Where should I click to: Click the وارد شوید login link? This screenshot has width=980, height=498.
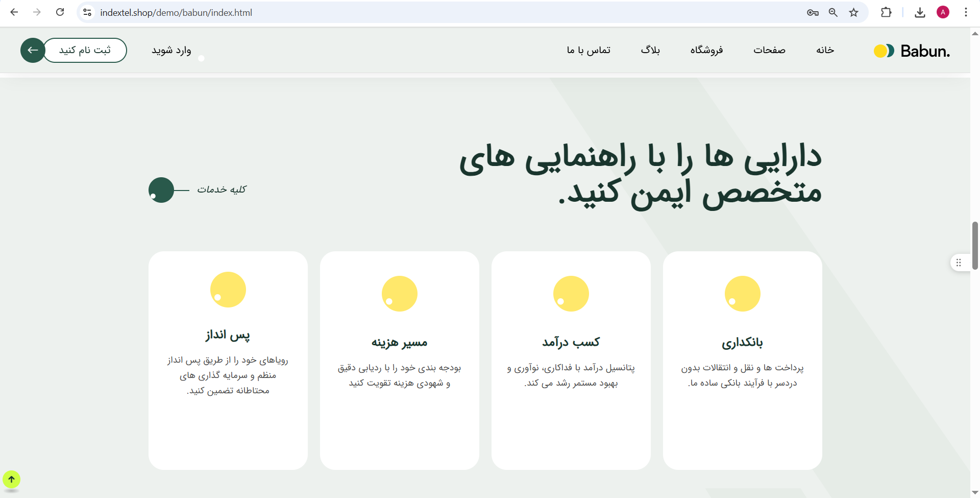(x=171, y=50)
